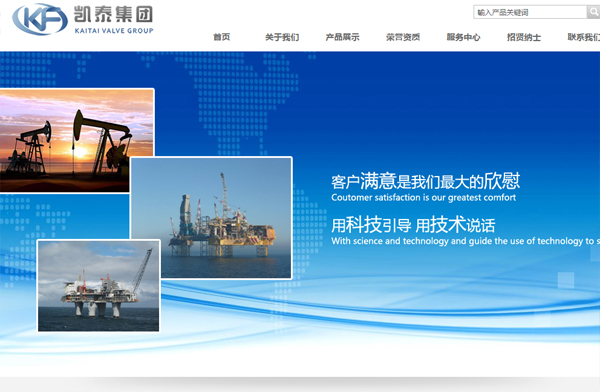The image size is (600, 392).
Task: Click the With science and technology tagline
Action: click(x=465, y=241)
